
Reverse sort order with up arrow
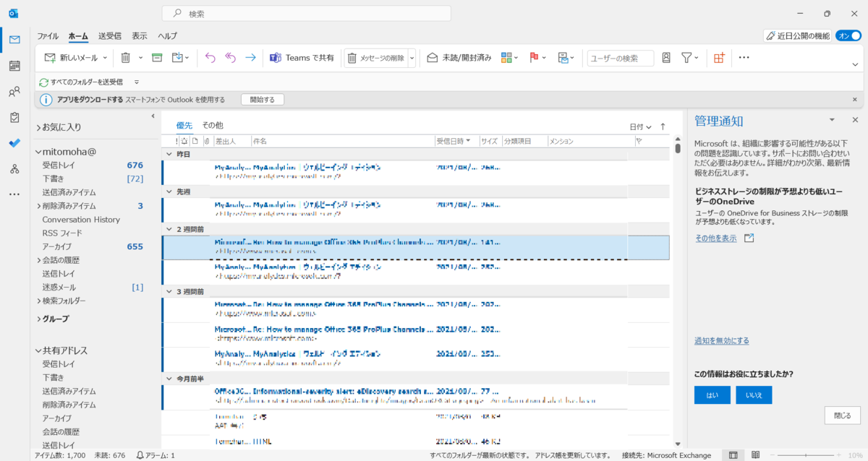[x=663, y=126]
